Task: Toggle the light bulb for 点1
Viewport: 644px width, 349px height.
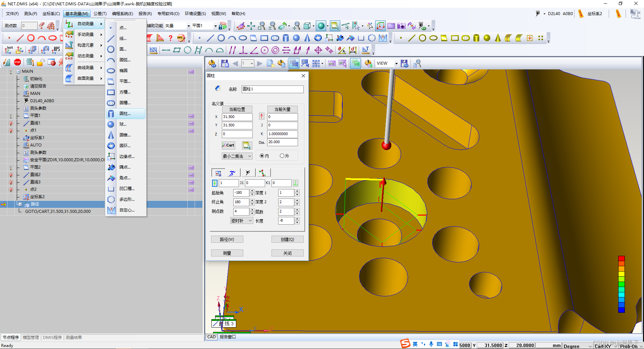Action: point(11,131)
